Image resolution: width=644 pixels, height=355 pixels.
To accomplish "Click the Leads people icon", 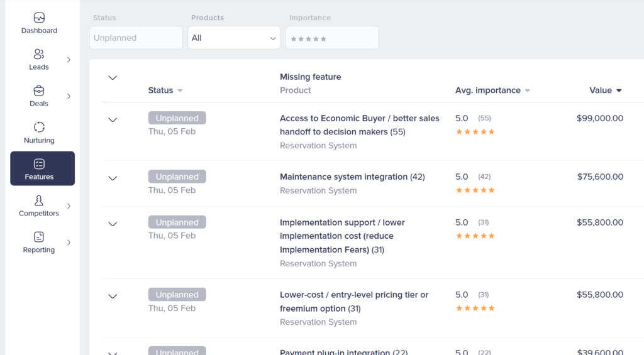I will tap(39, 55).
